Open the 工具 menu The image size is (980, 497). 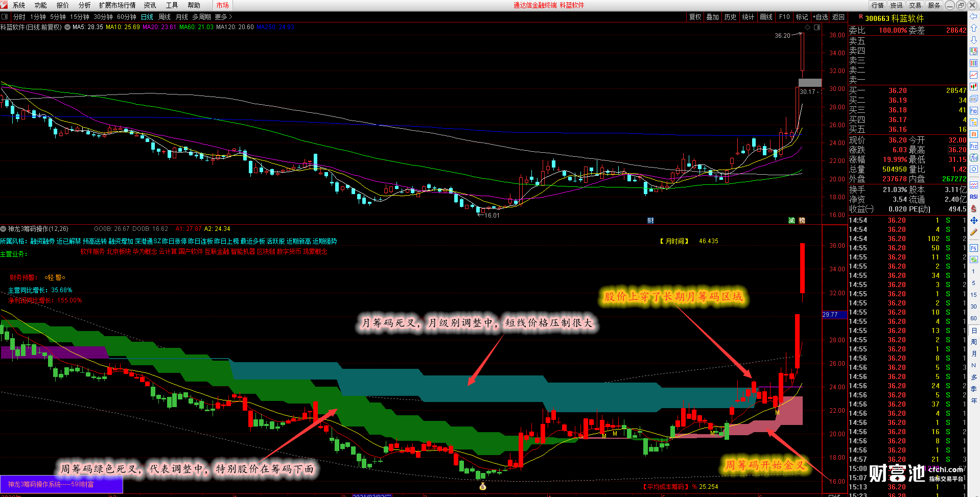coord(172,5)
